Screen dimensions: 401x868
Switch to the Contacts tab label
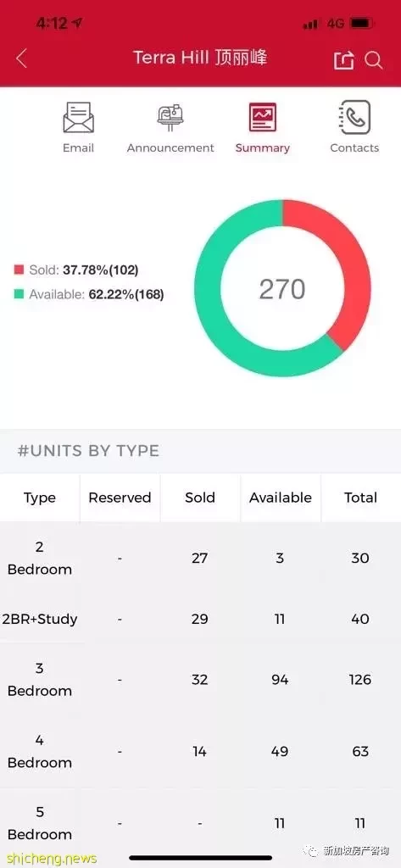click(x=354, y=147)
